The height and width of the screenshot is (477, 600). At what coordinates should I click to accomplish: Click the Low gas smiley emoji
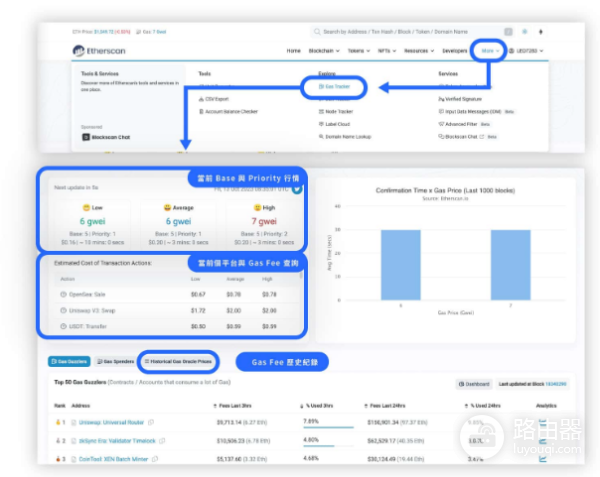(86, 208)
